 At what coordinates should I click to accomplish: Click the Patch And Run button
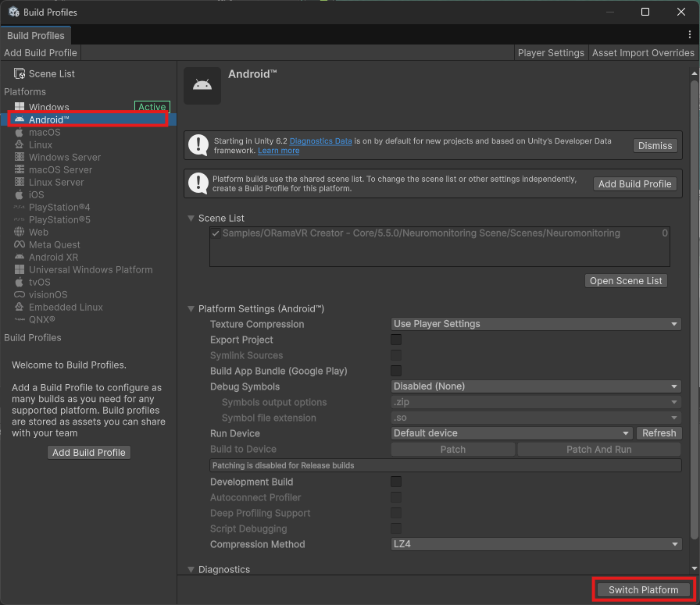(x=598, y=450)
